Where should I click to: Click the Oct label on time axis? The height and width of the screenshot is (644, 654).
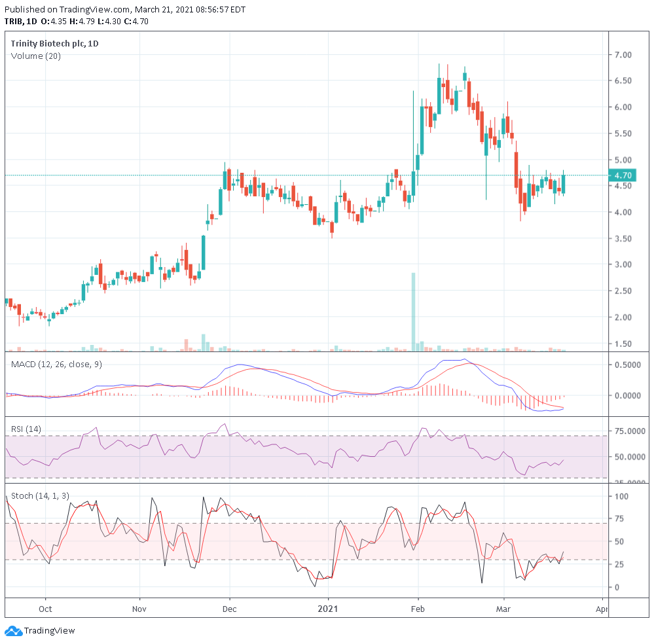tap(45, 609)
